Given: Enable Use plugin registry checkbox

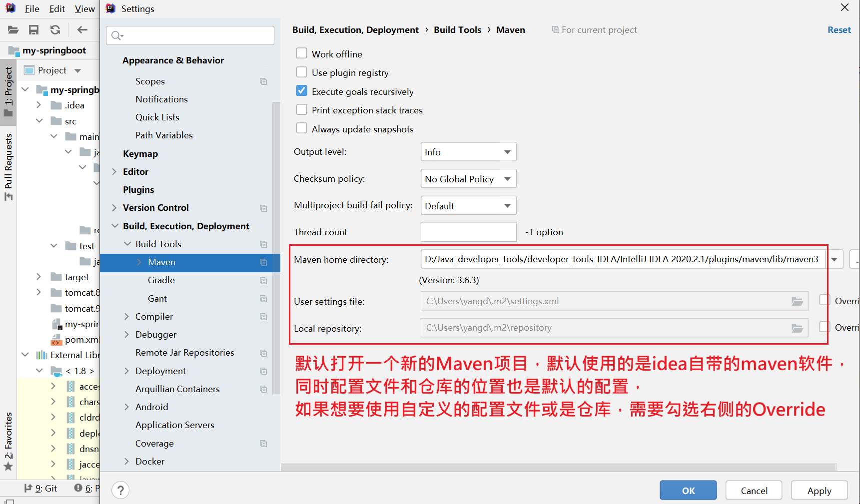Looking at the screenshot, I should tap(302, 72).
